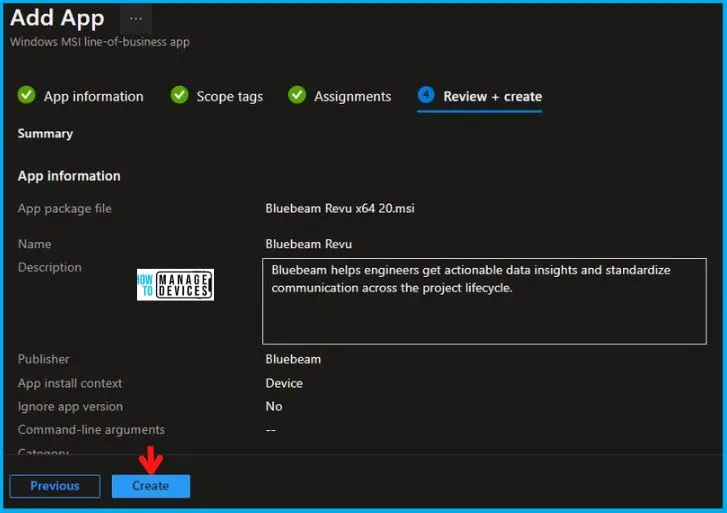
Task: Click the Publisher value 'Bluebeam'
Action: [293, 359]
